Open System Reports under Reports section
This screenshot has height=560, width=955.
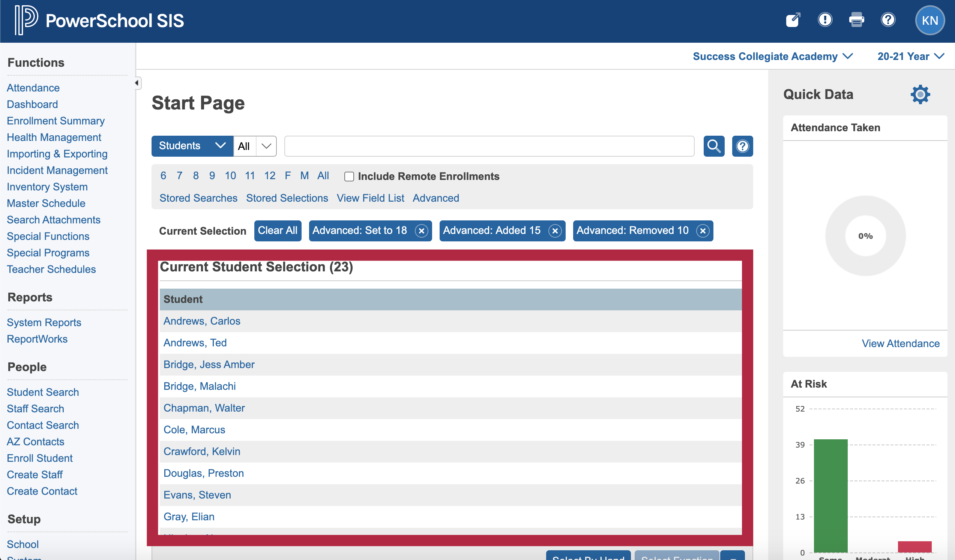44,323
